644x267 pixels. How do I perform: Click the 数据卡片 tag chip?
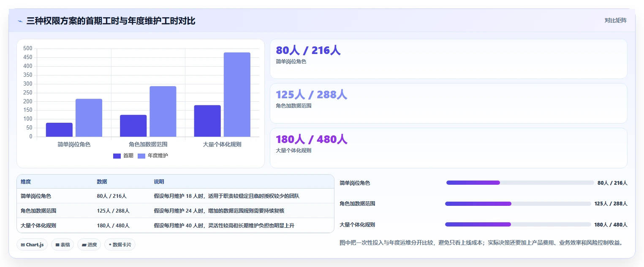[120, 245]
